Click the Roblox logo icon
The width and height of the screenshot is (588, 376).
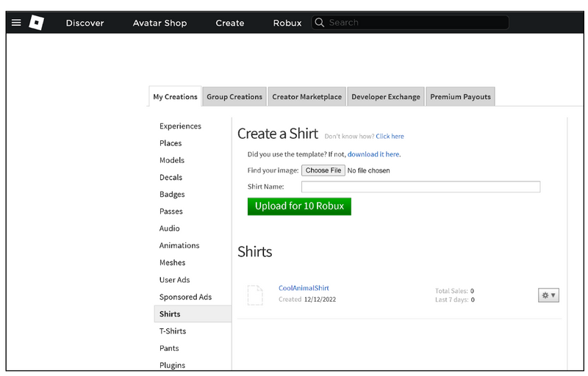coord(36,23)
